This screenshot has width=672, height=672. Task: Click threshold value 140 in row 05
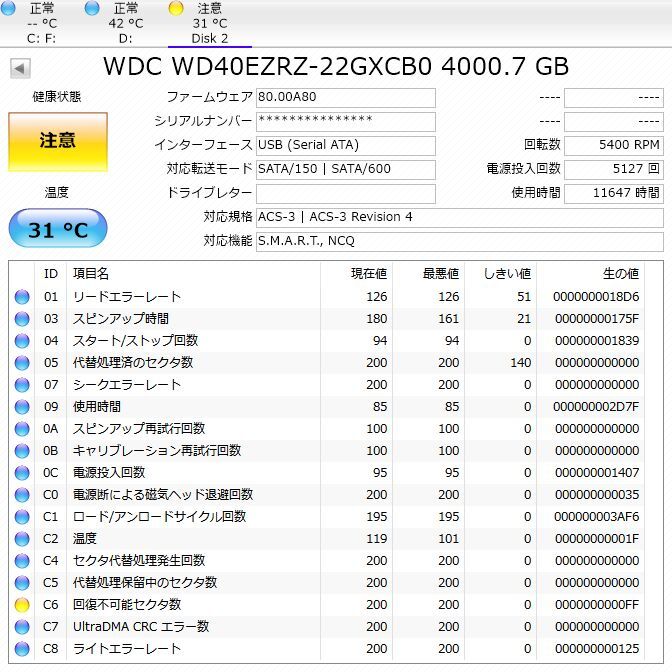pyautogui.click(x=521, y=363)
